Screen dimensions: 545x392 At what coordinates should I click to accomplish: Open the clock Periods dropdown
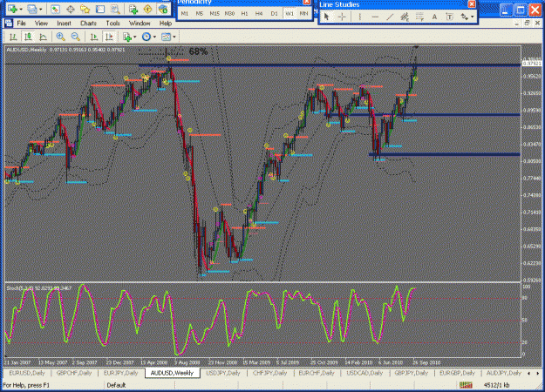[x=149, y=37]
